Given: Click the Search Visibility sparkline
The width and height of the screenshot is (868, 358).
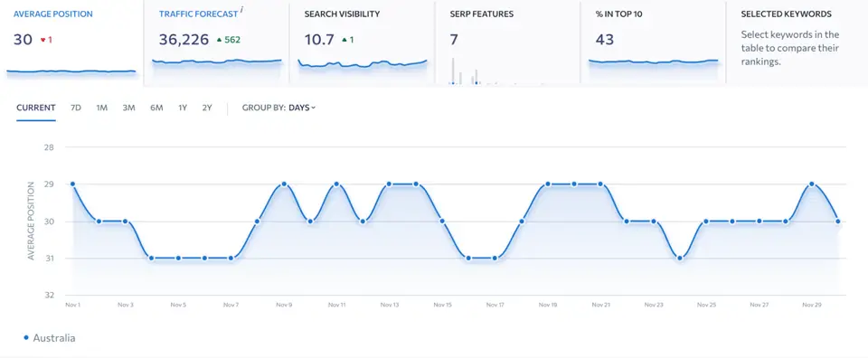Looking at the screenshot, I should pos(363,63).
